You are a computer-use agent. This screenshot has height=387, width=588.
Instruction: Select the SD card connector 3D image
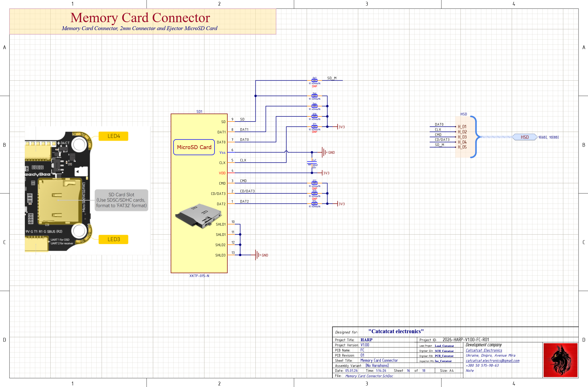(x=198, y=216)
